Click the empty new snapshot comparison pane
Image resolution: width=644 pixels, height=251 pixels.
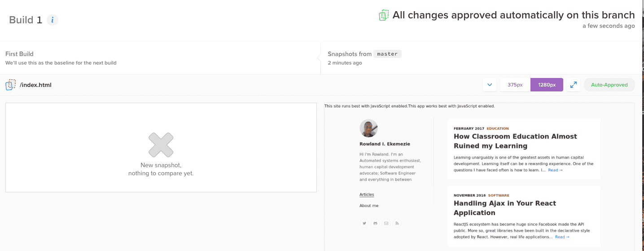click(161, 147)
